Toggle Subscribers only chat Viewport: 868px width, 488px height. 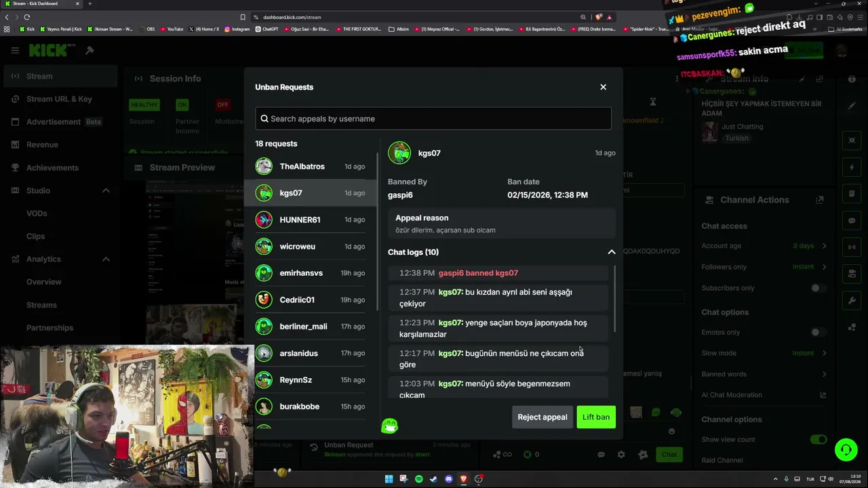tap(819, 288)
